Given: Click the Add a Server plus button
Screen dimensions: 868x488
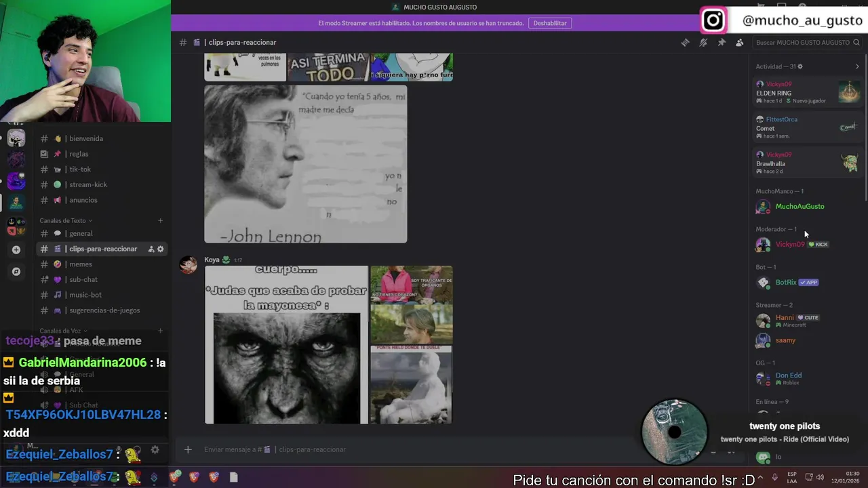Looking at the screenshot, I should click(16, 249).
